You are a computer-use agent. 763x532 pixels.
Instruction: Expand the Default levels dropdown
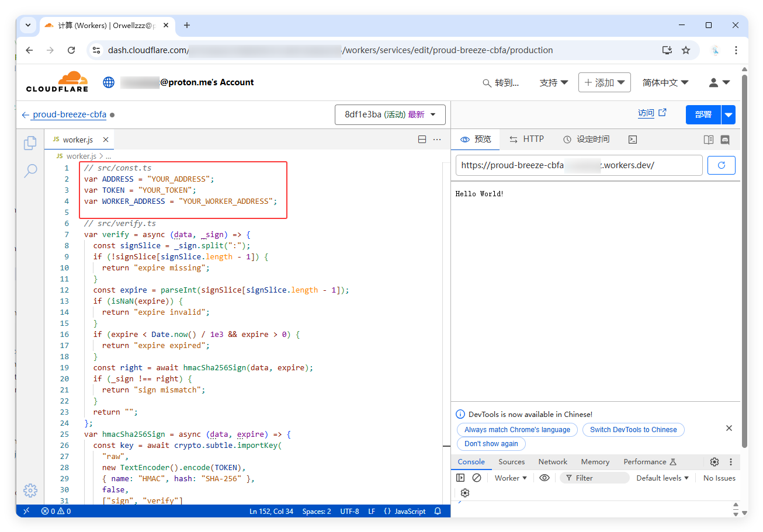[x=662, y=478]
